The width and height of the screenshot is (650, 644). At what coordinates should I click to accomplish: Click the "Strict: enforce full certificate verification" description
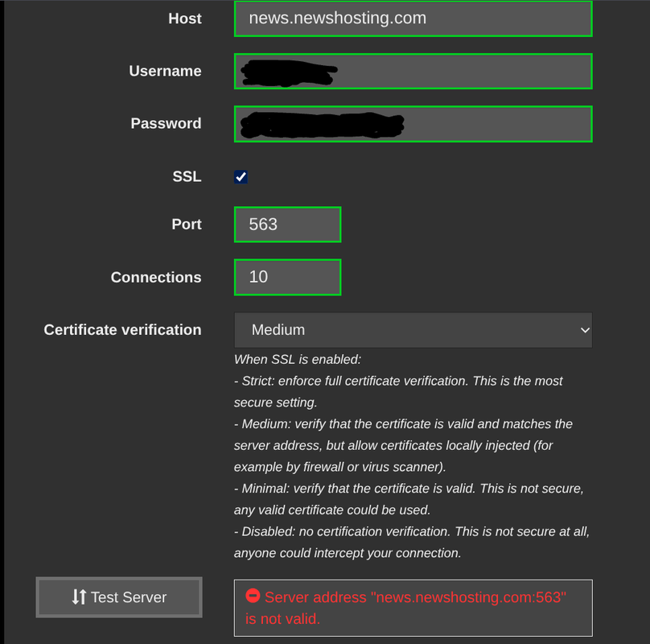tap(398, 392)
